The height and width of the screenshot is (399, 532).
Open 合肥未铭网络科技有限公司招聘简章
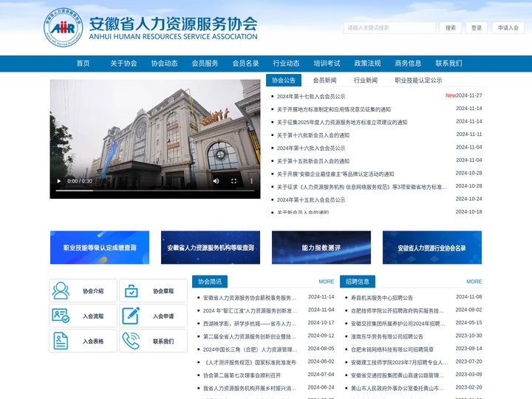pos(392,349)
